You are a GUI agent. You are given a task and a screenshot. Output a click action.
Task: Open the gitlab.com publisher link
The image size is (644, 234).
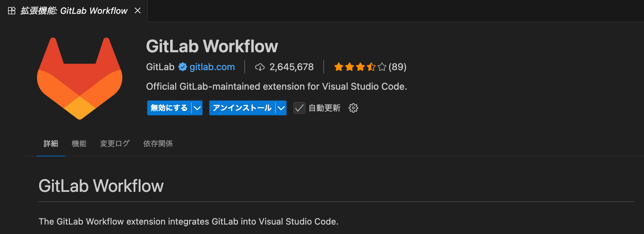click(212, 67)
